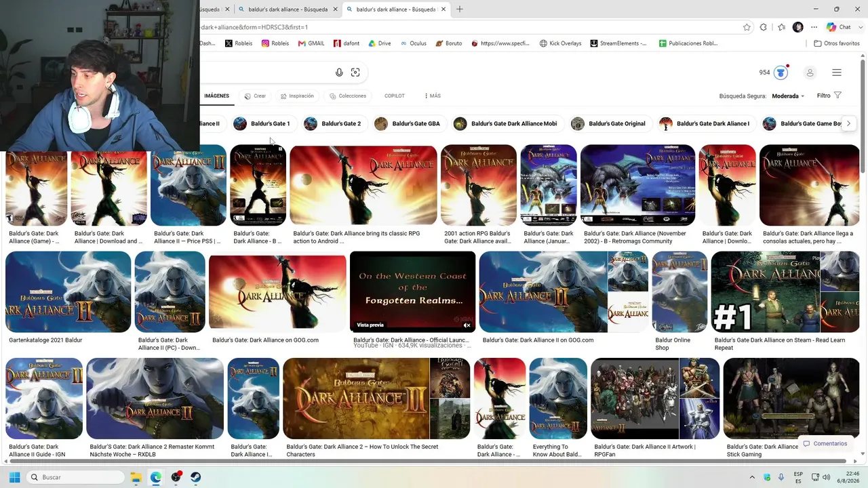Image resolution: width=868 pixels, height=488 pixels.
Task: Open the Kick Overlays bookmark
Action: [x=561, y=43]
